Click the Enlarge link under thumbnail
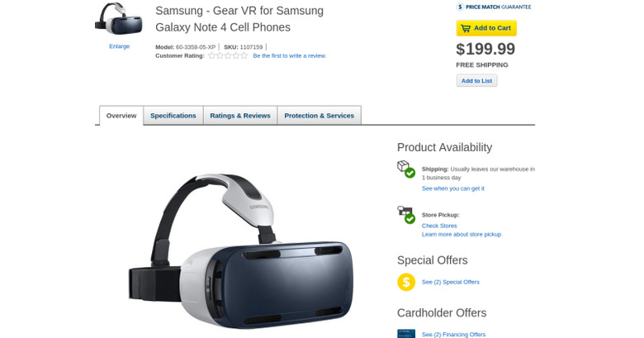Screen dimensions: 644x338 119,46
